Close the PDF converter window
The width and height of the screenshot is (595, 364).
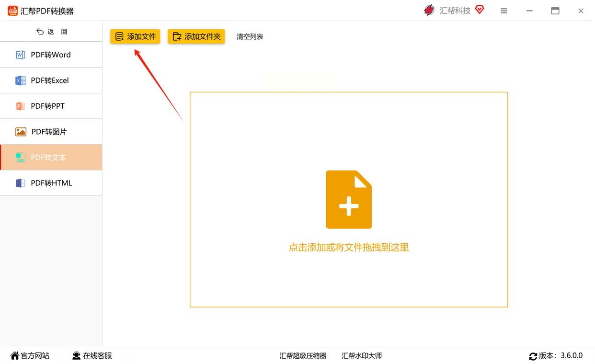point(581,11)
